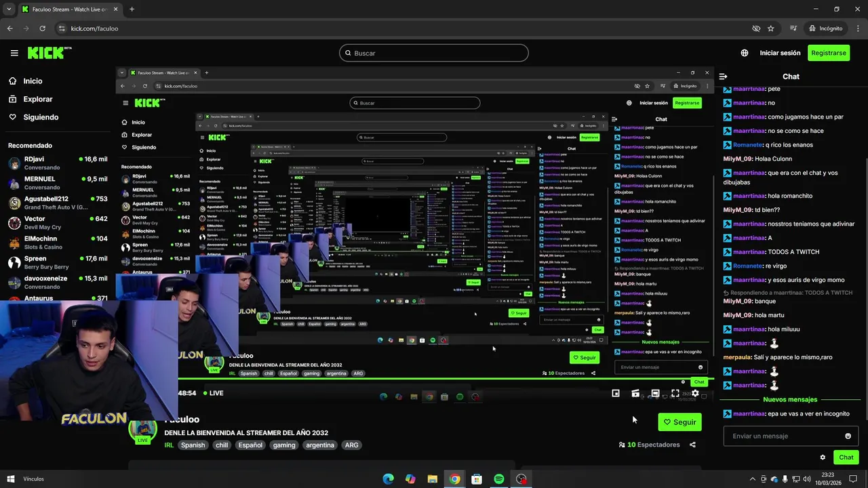Open the Chrome three-dot menu
868x488 pixels.
click(856, 28)
